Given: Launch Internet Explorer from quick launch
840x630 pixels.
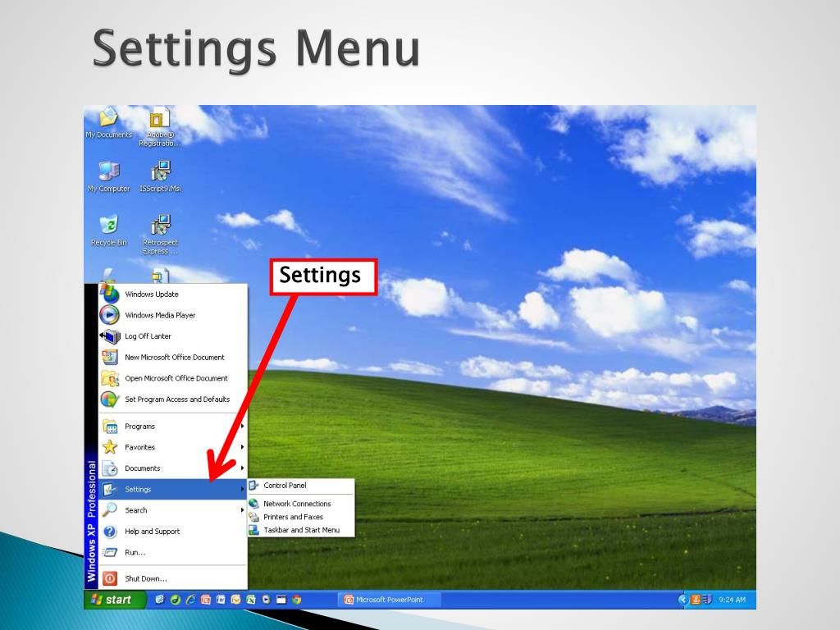Looking at the screenshot, I should (x=190, y=600).
